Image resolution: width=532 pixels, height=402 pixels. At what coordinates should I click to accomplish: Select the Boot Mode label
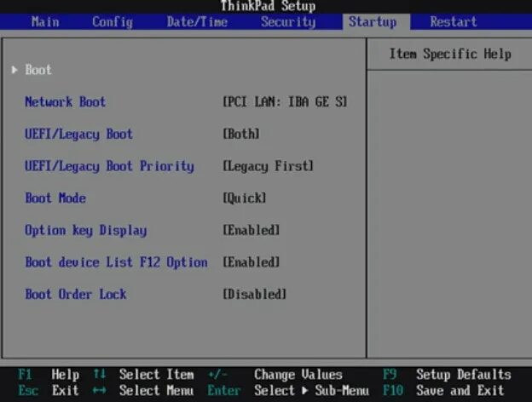(55, 198)
